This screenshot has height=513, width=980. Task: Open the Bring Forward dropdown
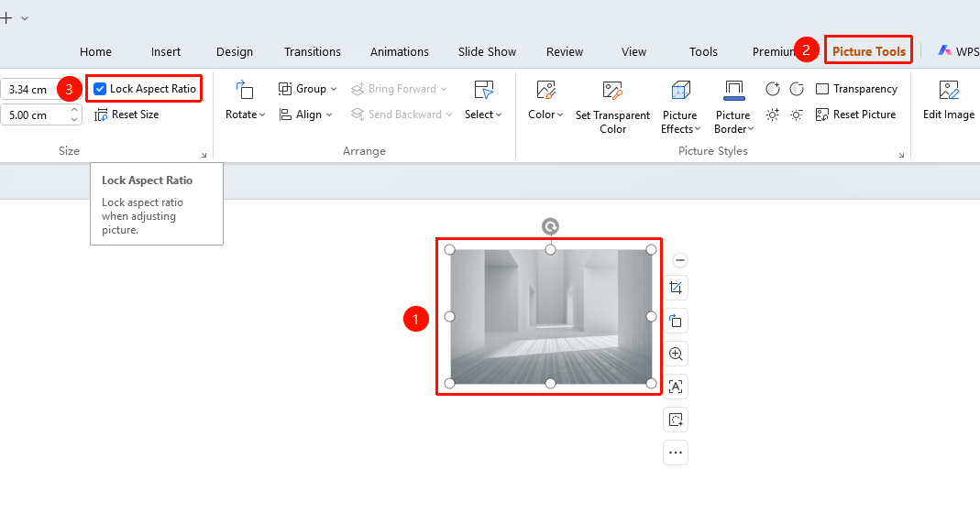399,89
